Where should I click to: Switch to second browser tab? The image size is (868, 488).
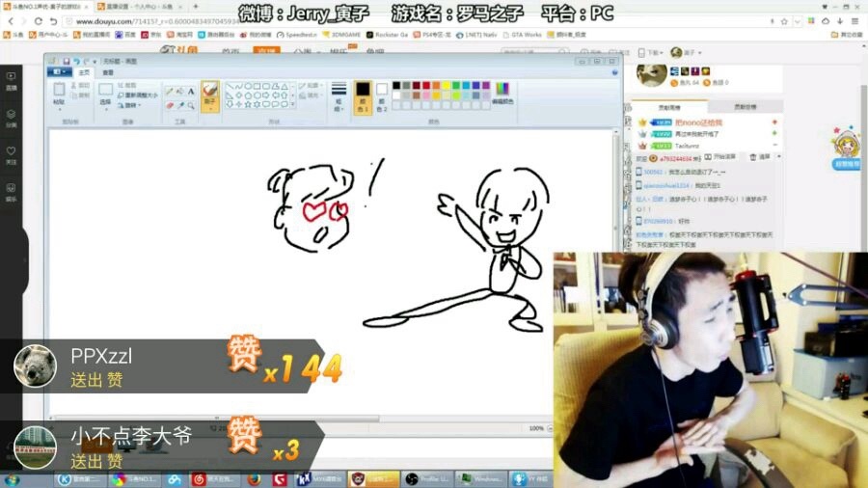tap(139, 7)
